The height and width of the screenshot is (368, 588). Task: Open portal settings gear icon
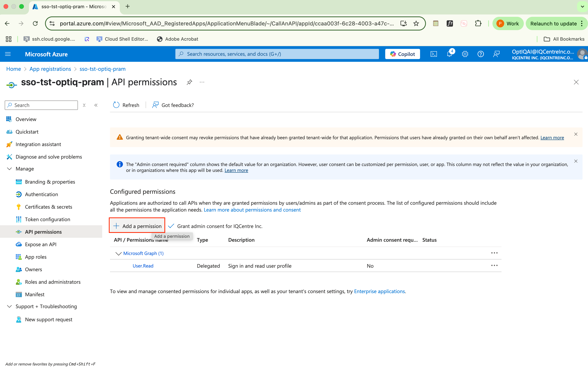pyautogui.click(x=465, y=54)
